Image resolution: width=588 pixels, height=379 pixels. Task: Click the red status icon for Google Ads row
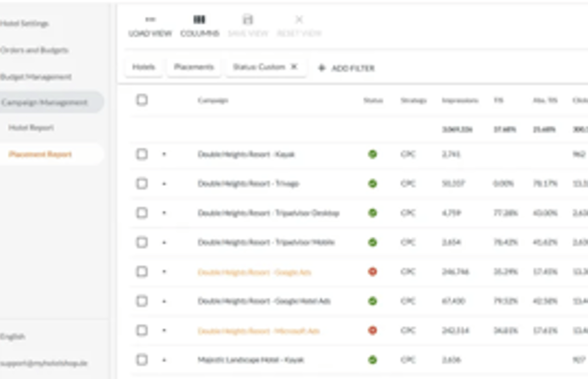[373, 272]
